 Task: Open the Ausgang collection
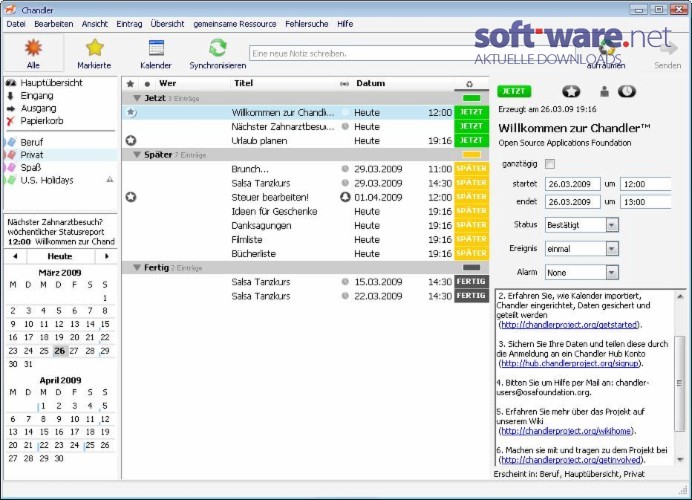pyautogui.click(x=38, y=108)
